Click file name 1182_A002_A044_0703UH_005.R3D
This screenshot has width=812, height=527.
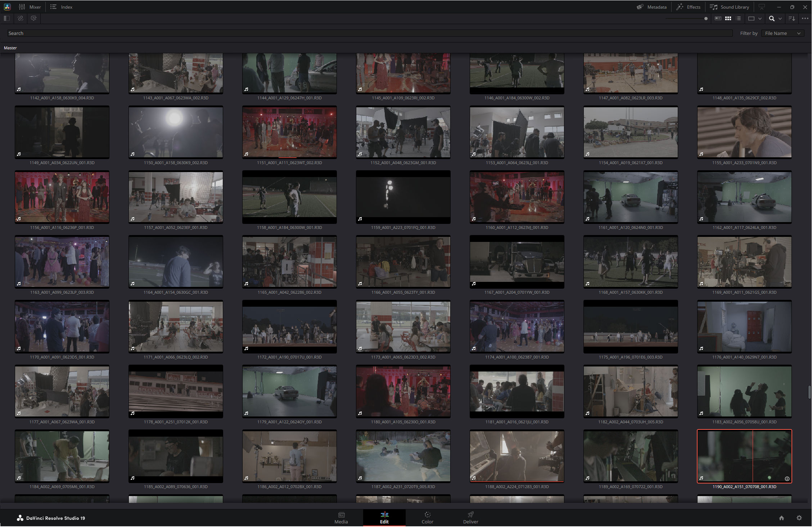tap(631, 422)
